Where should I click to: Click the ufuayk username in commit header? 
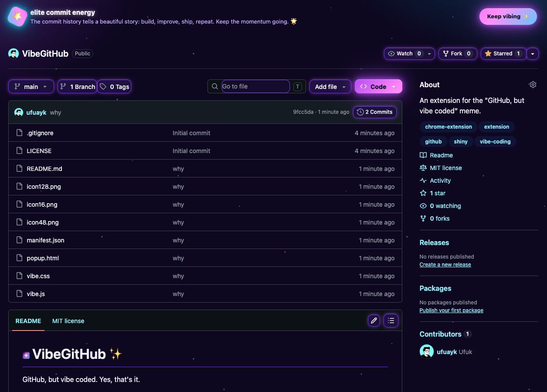click(37, 112)
